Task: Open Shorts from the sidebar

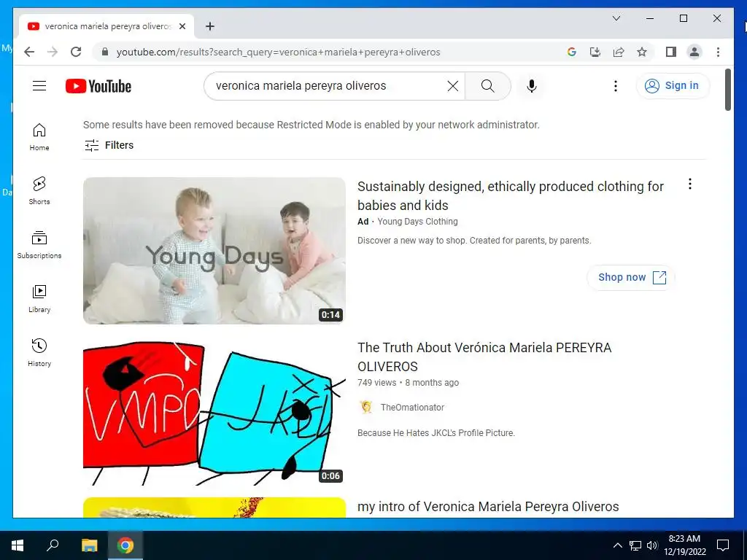Action: point(39,190)
